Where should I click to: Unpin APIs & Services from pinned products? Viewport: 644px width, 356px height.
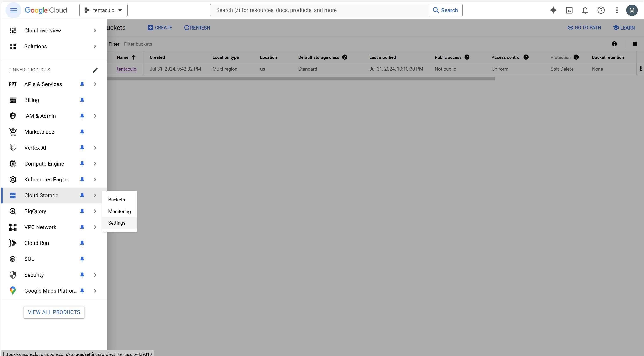click(x=82, y=84)
